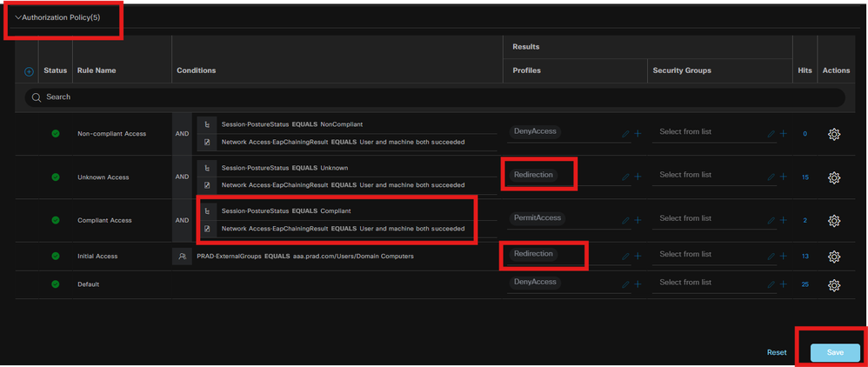This screenshot has height=367, width=868.
Task: Select DenyAccess profile in Default row
Action: tap(535, 282)
